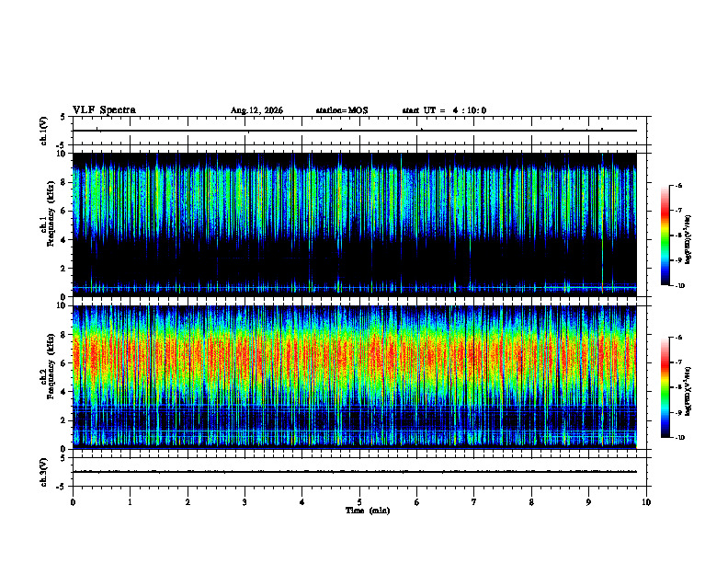This screenshot has height=563, width=728.
Task: Click ch.2 frequency axis tick "4"
Action: tap(64, 392)
